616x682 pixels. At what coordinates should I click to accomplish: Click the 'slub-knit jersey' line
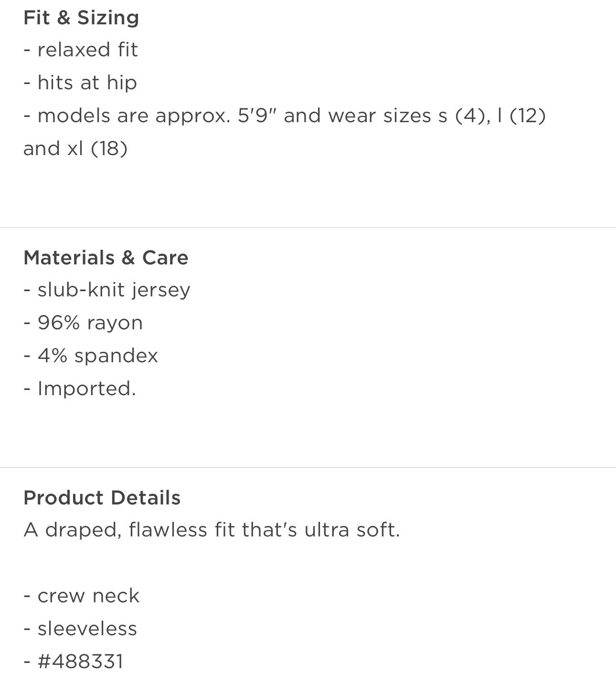click(114, 290)
